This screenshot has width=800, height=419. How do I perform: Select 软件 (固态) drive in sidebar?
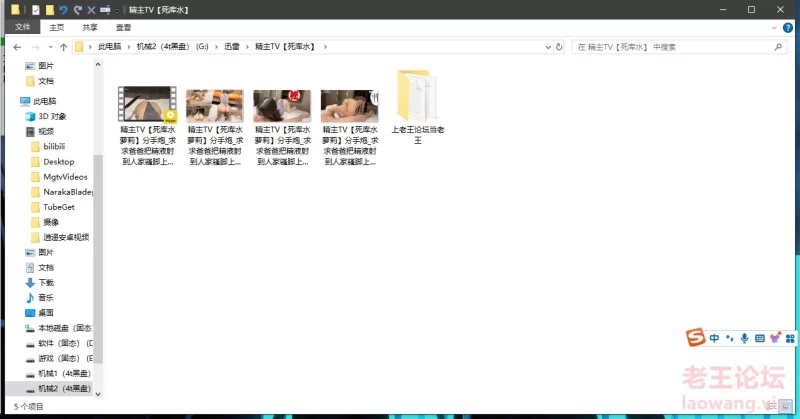pos(65,343)
